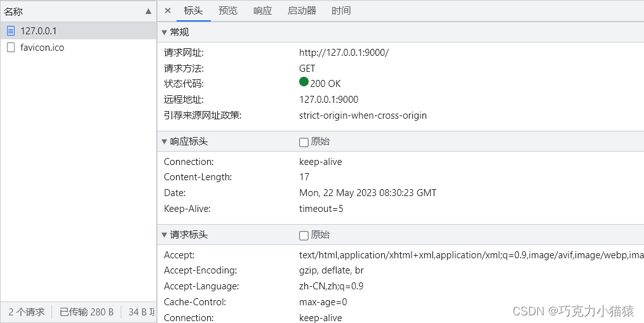Click the 远程地址 label

point(184,100)
